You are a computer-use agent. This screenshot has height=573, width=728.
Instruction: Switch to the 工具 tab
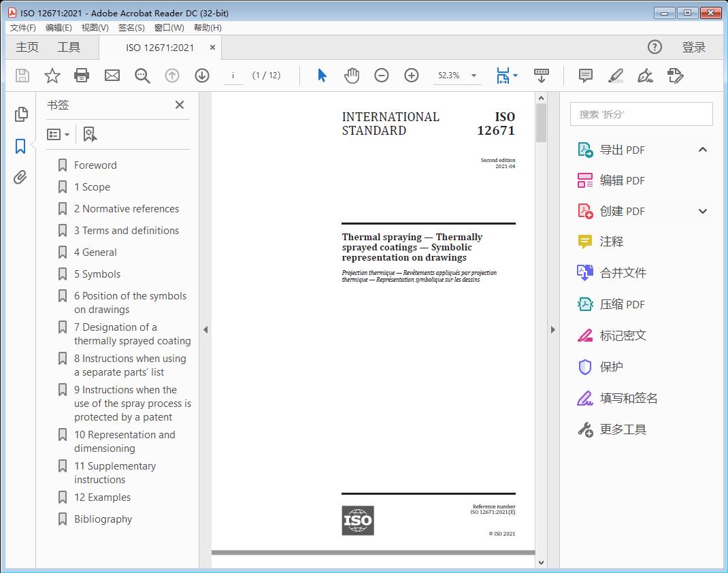[69, 47]
